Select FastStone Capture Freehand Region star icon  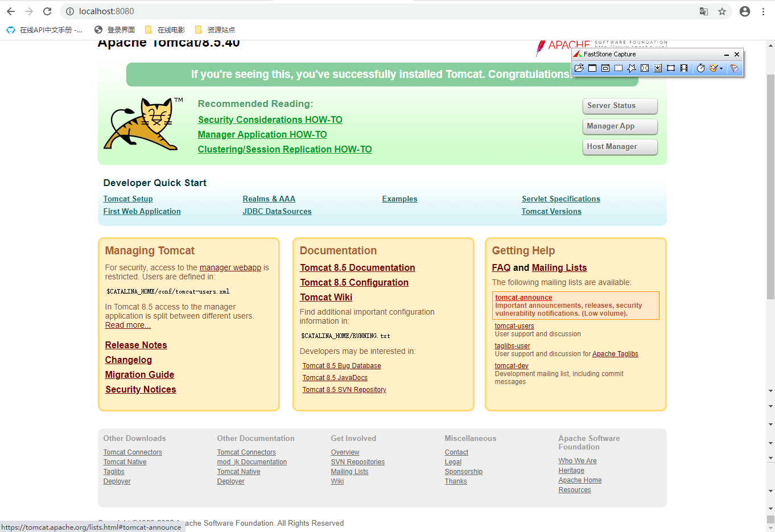[632, 68]
